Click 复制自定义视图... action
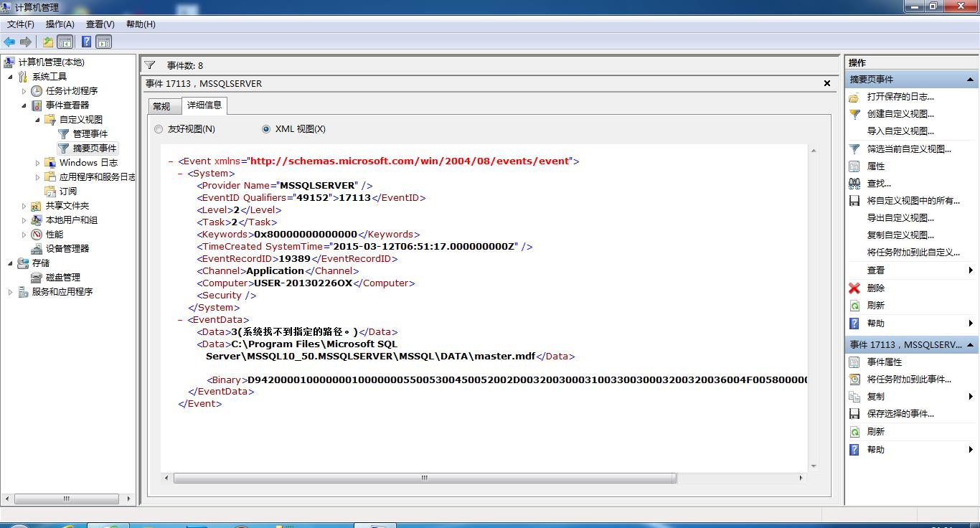Screen dimensions: 980x528 (900, 235)
